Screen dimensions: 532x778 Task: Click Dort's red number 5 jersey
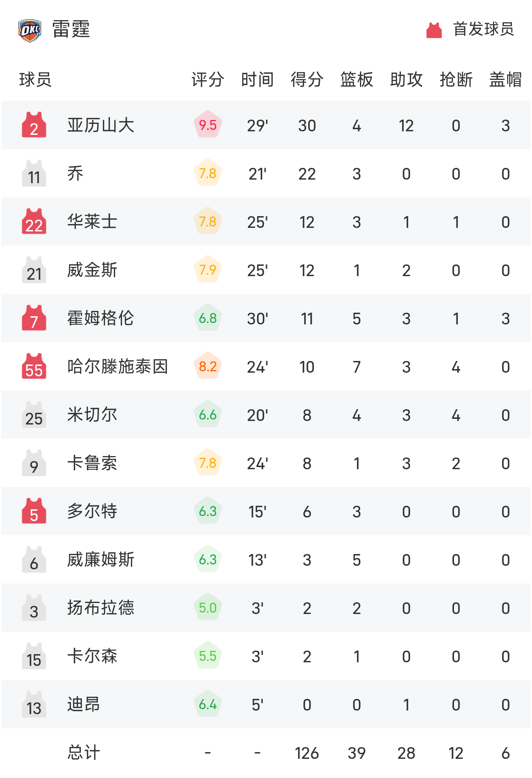point(34,511)
